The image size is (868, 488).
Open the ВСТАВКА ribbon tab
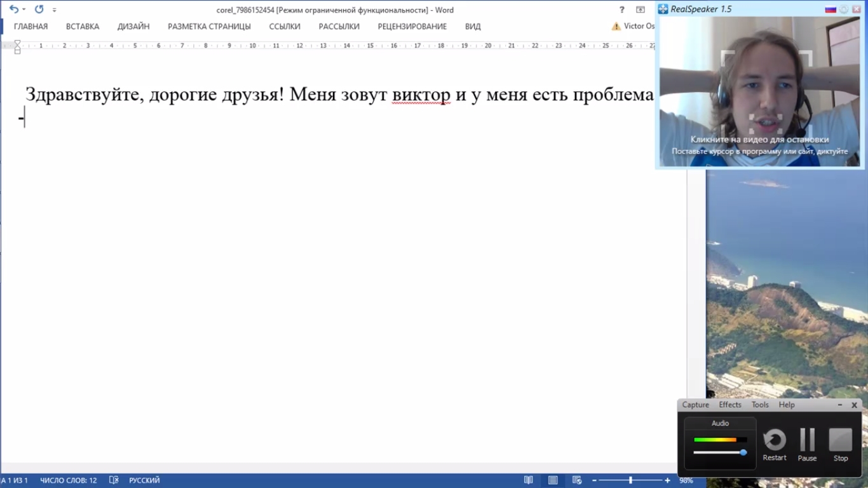[x=83, y=27]
